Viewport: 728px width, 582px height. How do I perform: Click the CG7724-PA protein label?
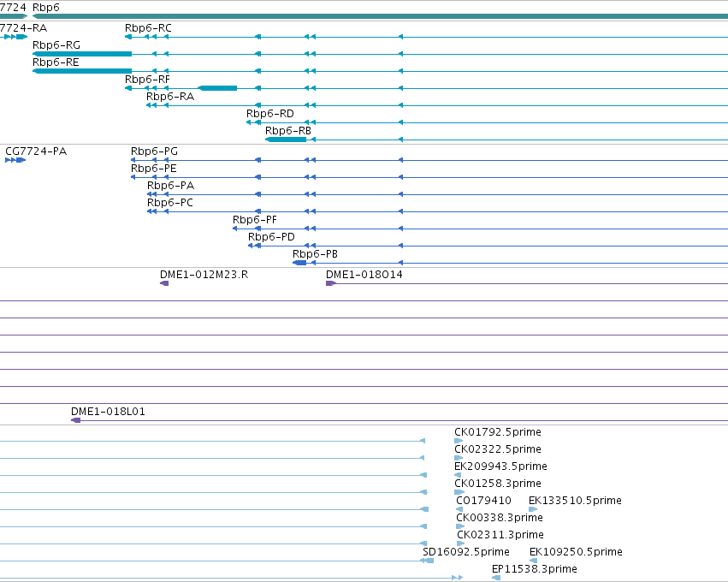click(x=36, y=151)
